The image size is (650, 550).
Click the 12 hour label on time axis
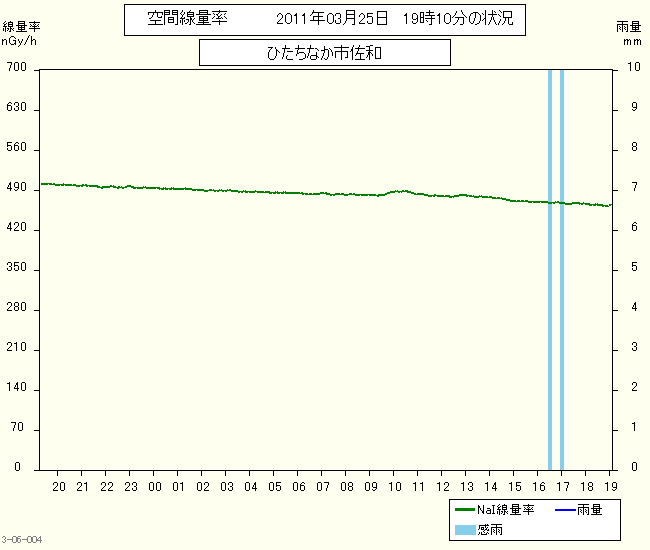442,487
